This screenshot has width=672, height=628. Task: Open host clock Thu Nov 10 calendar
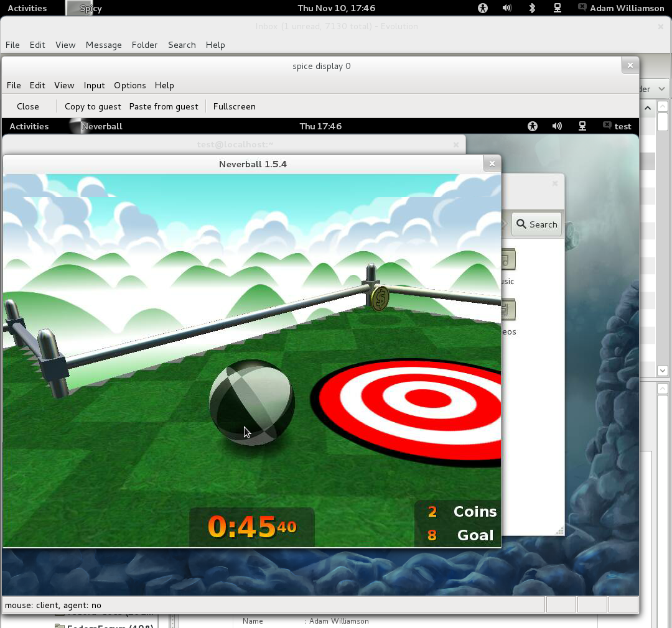[337, 8]
